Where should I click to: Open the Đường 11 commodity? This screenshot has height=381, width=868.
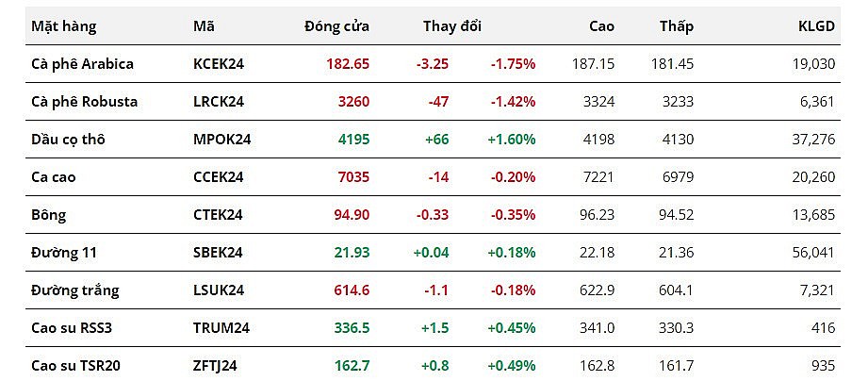(x=64, y=253)
